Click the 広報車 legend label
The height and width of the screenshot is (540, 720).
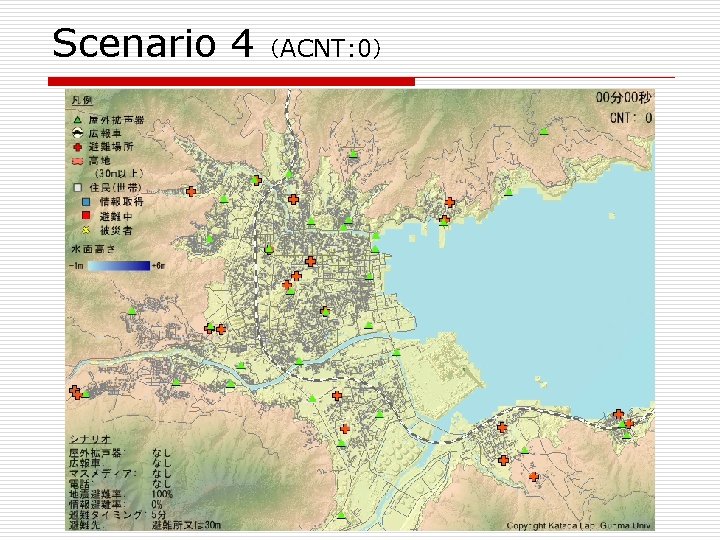[x=105, y=133]
